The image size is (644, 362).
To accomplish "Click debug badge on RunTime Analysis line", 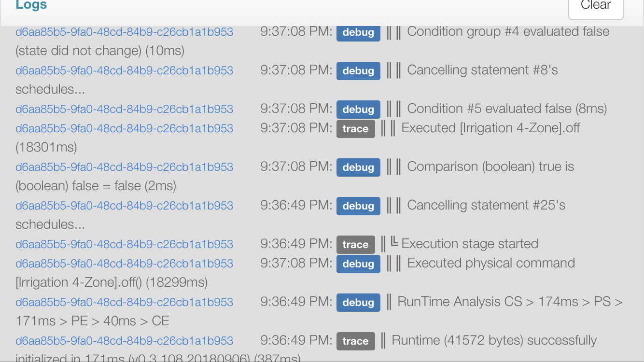I will (x=358, y=303).
